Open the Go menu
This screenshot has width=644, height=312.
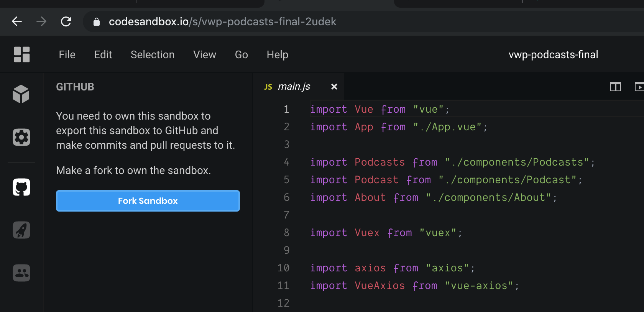coord(242,54)
